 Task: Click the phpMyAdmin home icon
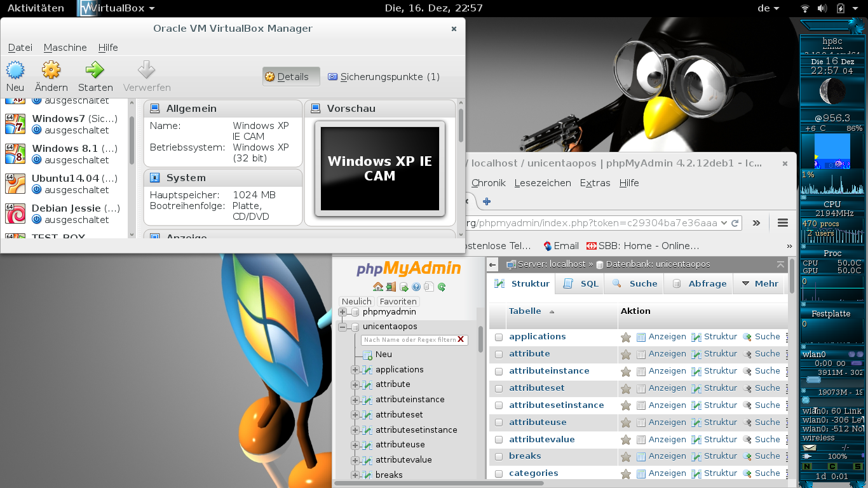click(x=378, y=287)
